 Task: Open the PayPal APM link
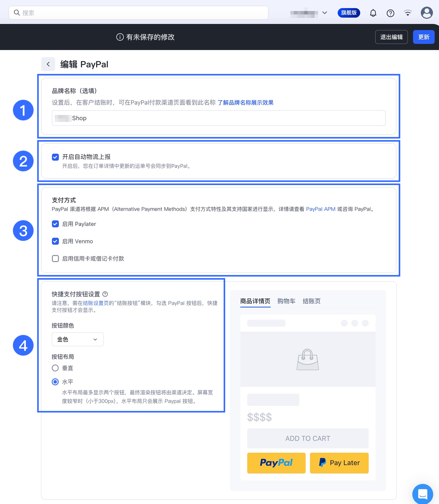click(x=321, y=209)
